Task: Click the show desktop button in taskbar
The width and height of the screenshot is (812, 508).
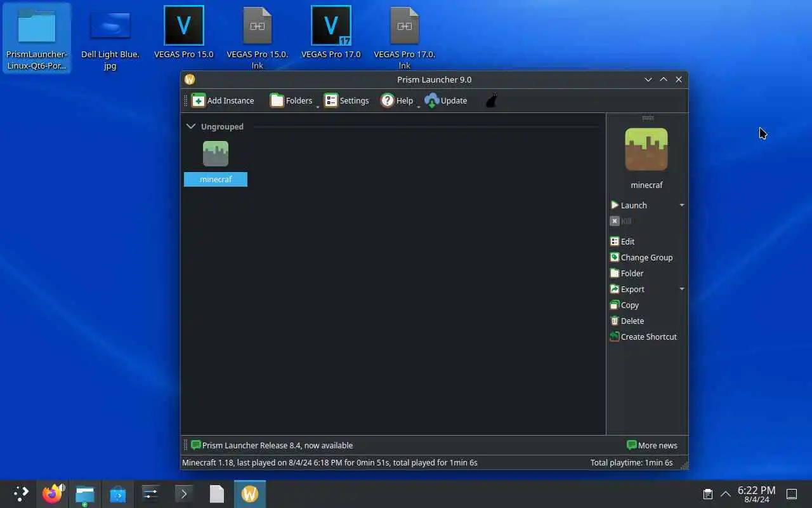Action: point(792,494)
